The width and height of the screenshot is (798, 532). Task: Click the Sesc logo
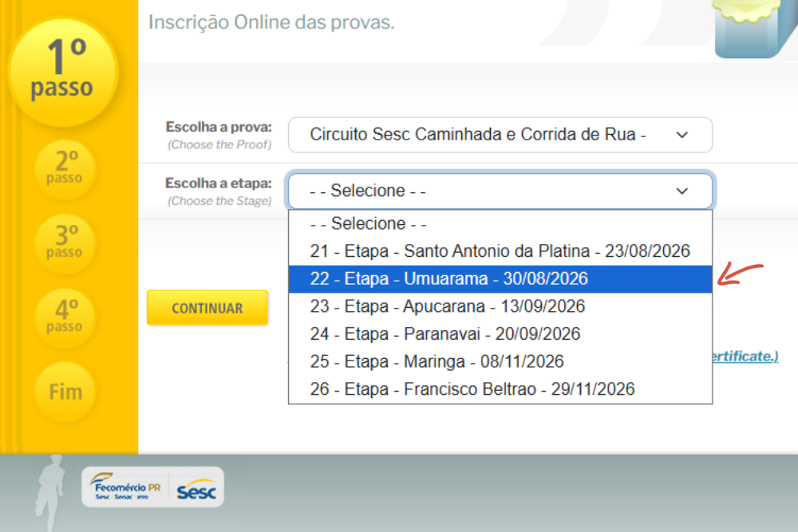click(x=196, y=490)
